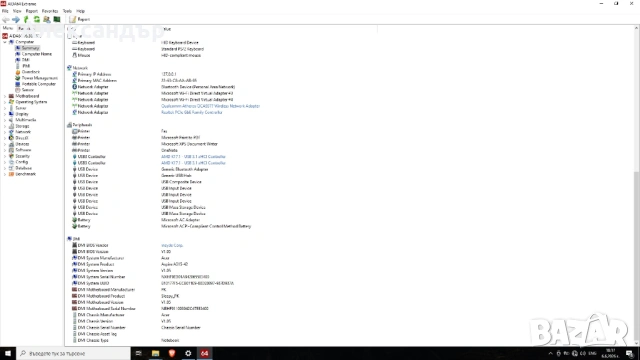
Task: Click the Forward navigation arrow in toolbar
Action: coord(16,20)
